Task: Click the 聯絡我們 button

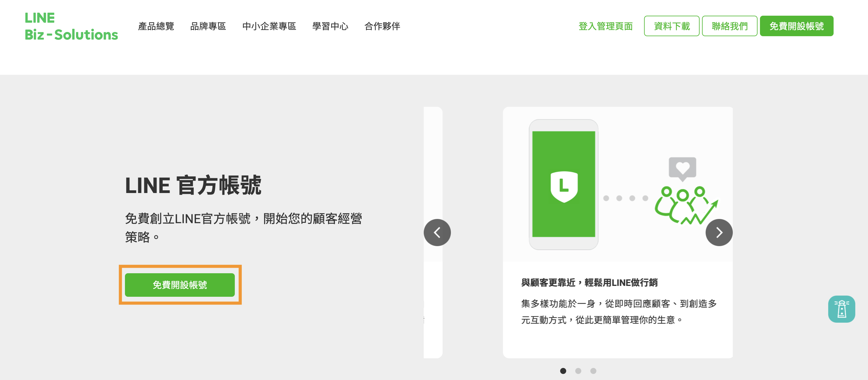Action: (729, 26)
